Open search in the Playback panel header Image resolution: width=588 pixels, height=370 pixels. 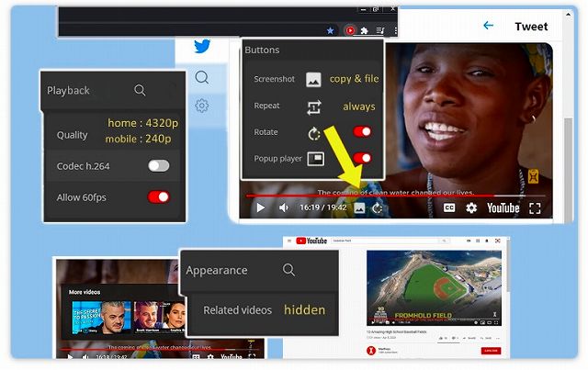140,90
